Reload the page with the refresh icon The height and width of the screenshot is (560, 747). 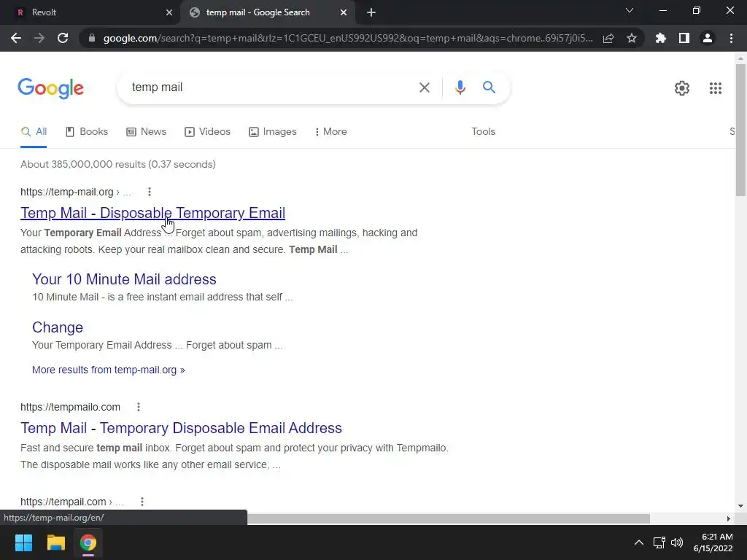pyautogui.click(x=63, y=38)
